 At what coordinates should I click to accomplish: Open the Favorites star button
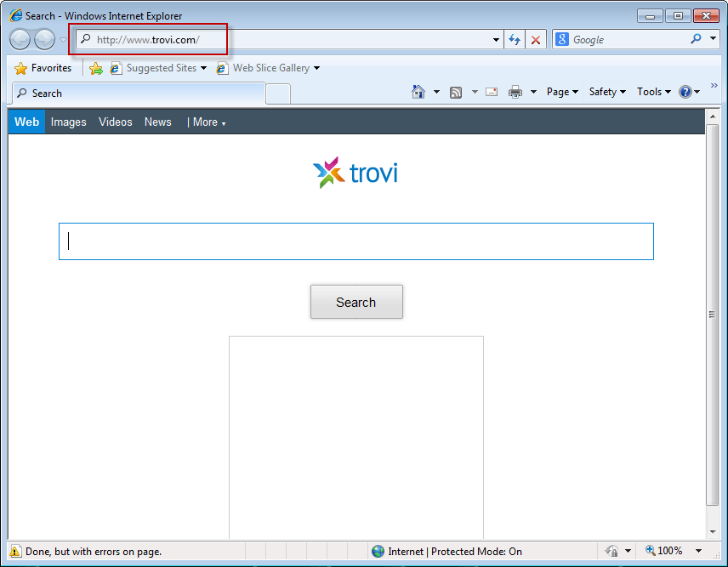tap(43, 68)
